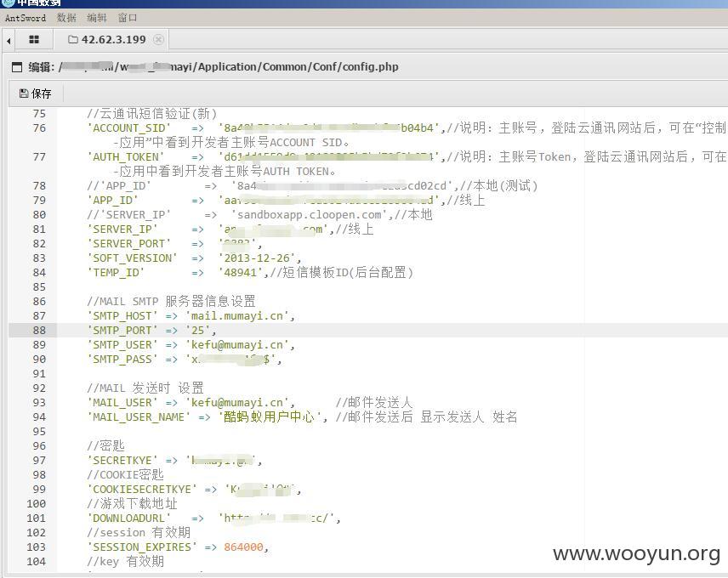Open the 编辑 menu
This screenshot has height=578, width=728.
coord(97,18)
